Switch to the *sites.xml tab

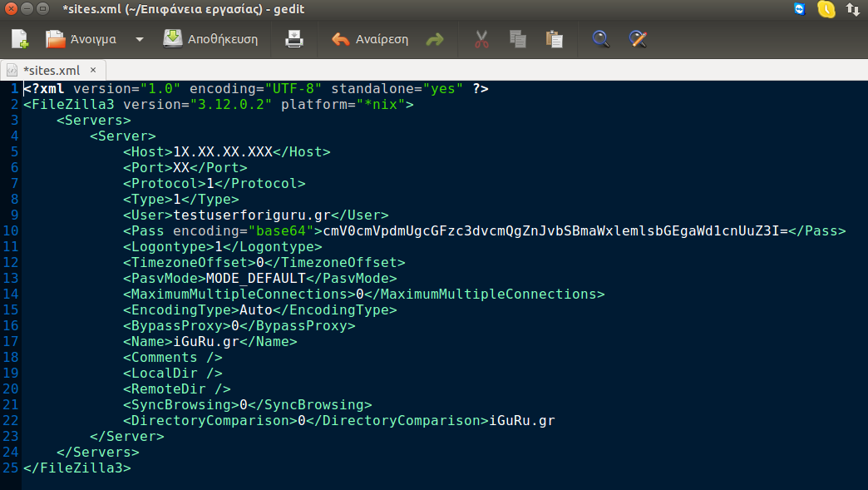50,70
